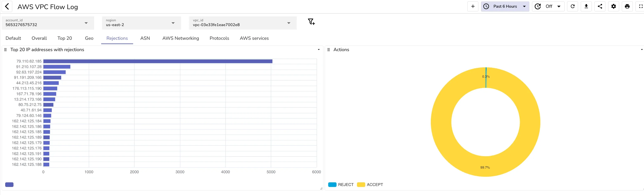Viewport: 644px width, 195px height.
Task: Toggle ACCEPT series in Actions legend
Action: tap(370, 184)
